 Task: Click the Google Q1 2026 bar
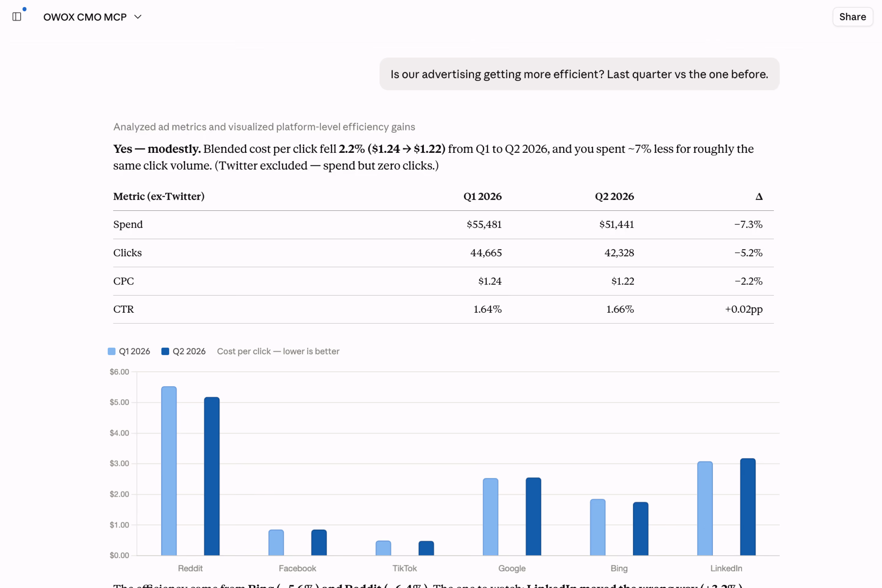click(x=491, y=517)
